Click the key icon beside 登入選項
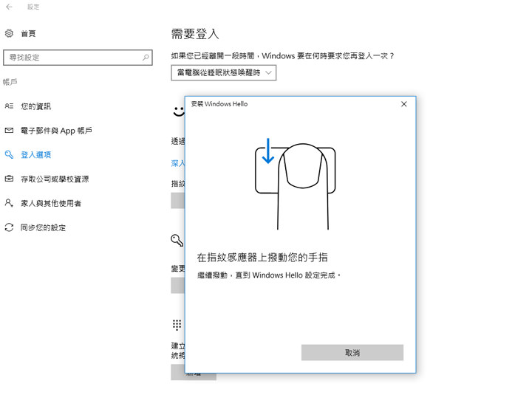The width and height of the screenshot is (532, 395). 9,154
